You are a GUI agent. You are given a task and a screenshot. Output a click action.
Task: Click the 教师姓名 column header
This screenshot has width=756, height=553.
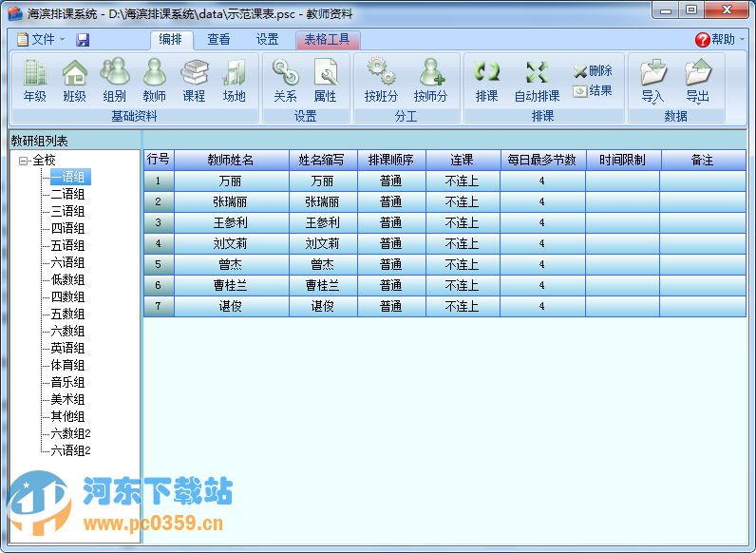point(232,161)
